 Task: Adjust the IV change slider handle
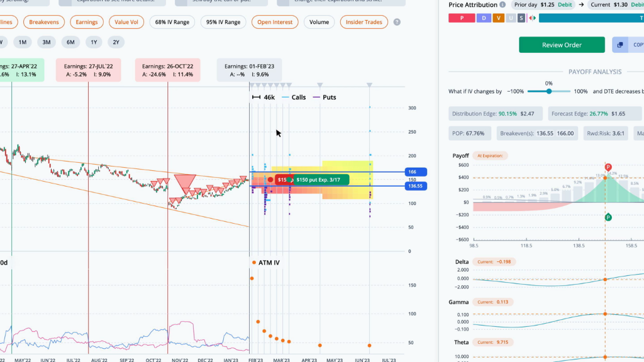click(x=548, y=92)
